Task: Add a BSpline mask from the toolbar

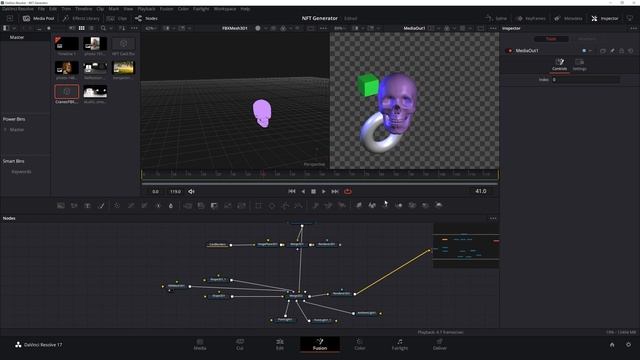Action: 299,205
